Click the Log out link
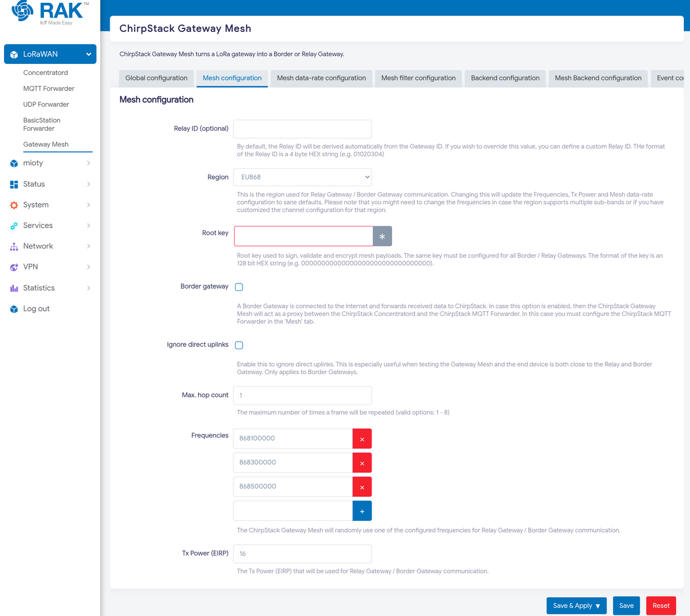 coord(37,309)
